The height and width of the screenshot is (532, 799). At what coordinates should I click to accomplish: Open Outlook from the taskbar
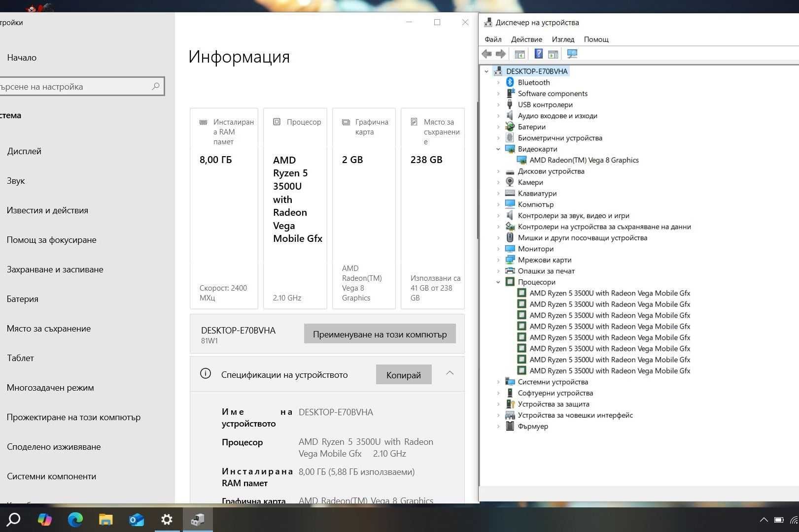(137, 519)
